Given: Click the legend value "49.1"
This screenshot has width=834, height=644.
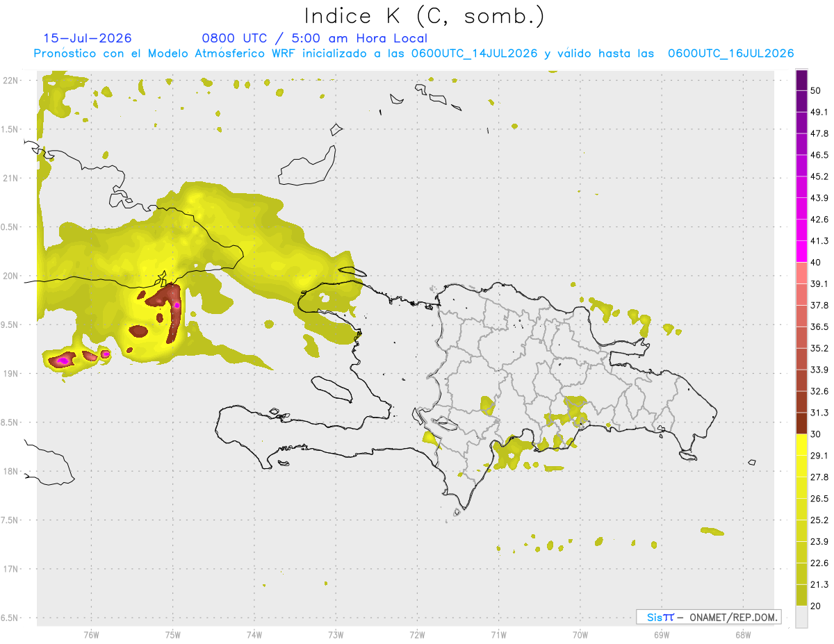Looking at the screenshot, I should pos(819,113).
